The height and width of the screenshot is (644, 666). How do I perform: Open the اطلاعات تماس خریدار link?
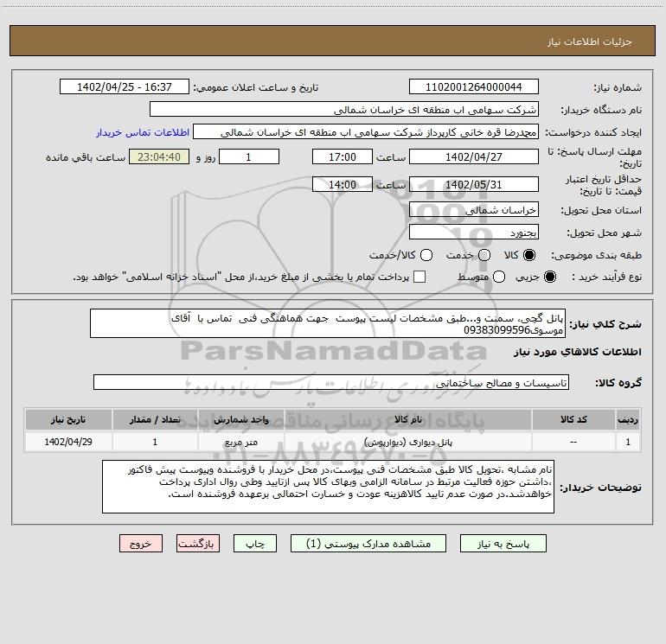click(143, 132)
